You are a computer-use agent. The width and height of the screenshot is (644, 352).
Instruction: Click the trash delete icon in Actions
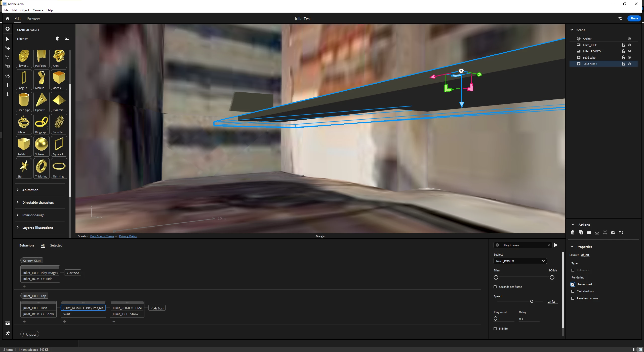coord(573,232)
